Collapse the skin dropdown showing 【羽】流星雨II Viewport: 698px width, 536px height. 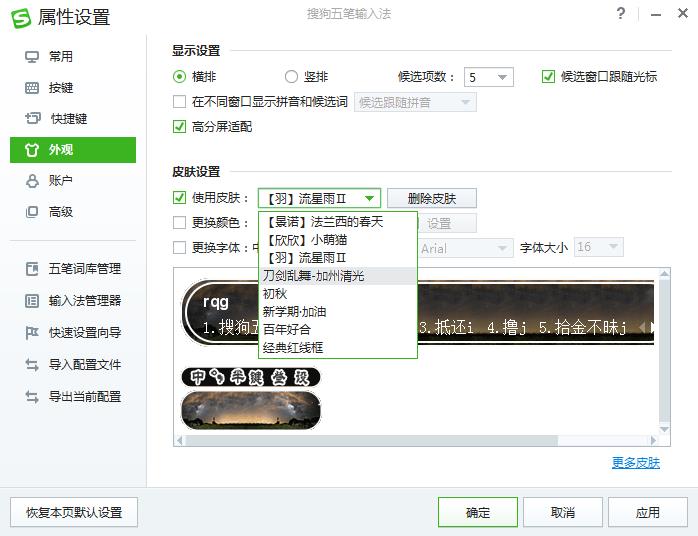319,198
